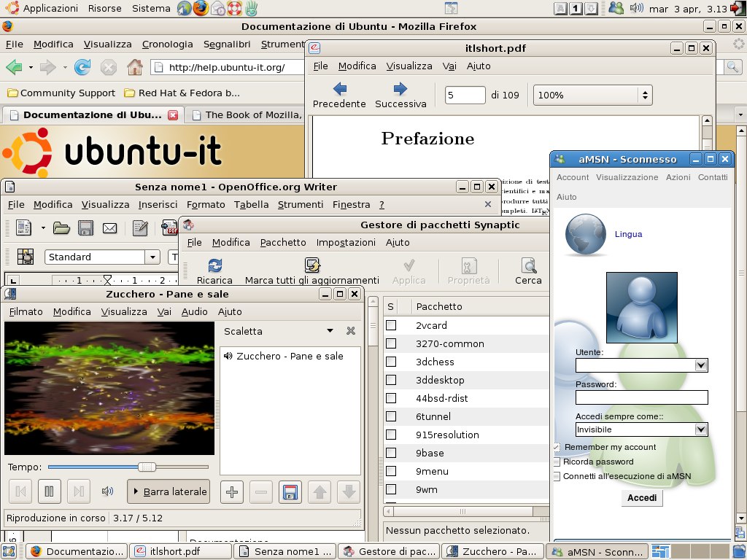Toggle Remember my account checkbox
This screenshot has width=747, height=560.
[x=557, y=447]
